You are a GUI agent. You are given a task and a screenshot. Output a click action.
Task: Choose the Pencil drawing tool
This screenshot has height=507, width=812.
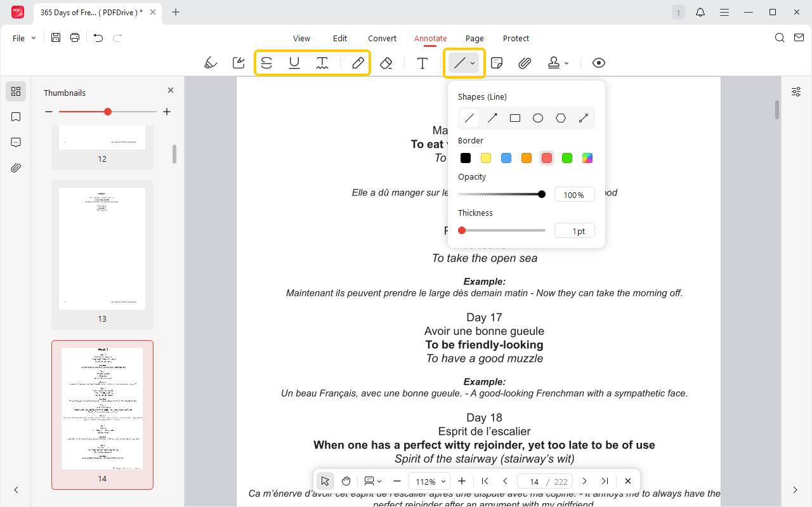(358, 63)
